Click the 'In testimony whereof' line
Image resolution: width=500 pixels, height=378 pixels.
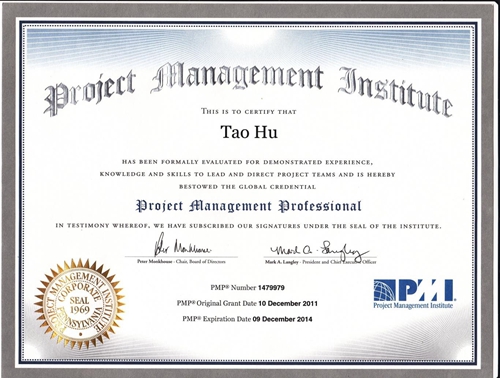pyautogui.click(x=248, y=226)
